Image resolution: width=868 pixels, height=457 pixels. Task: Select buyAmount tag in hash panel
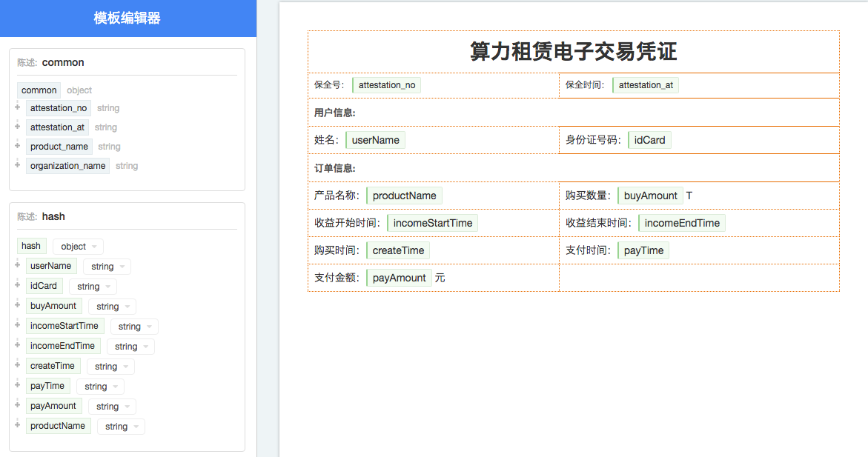pyautogui.click(x=53, y=305)
